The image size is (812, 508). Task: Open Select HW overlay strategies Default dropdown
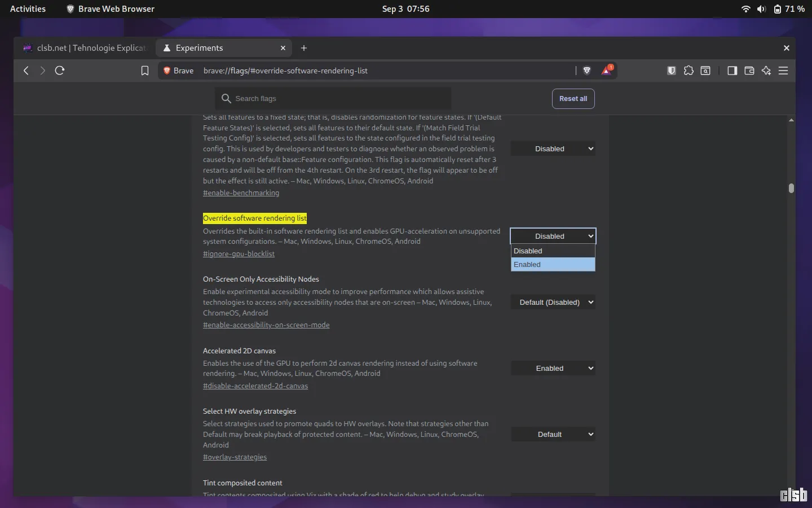tap(553, 434)
